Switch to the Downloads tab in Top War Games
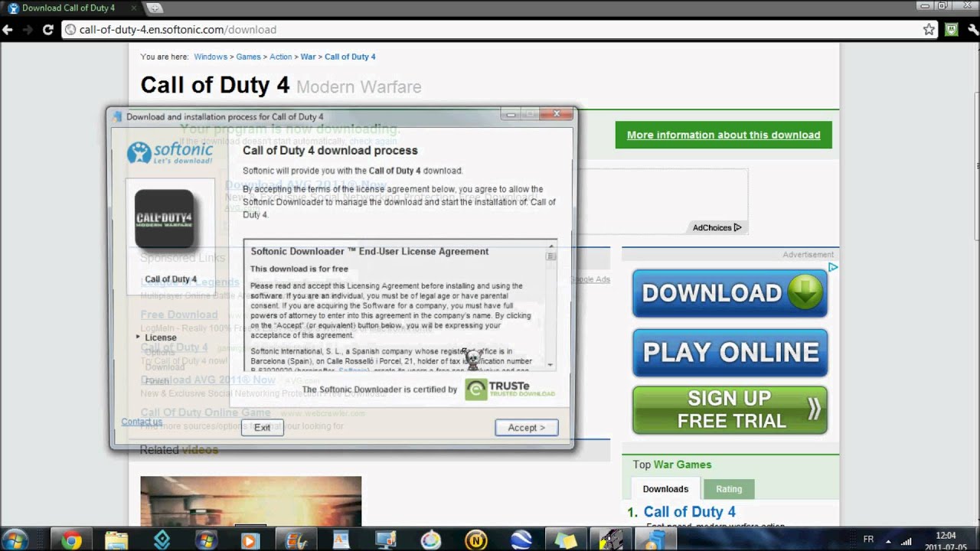 665,489
